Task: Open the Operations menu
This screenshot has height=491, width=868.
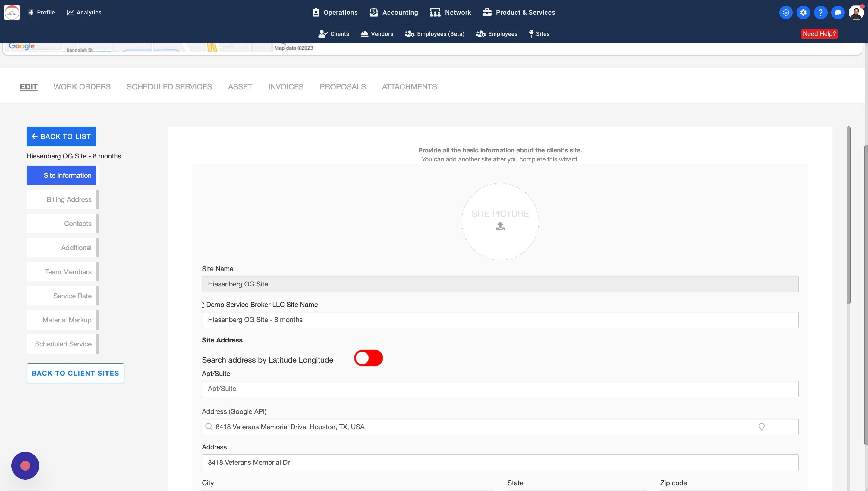Action: tap(335, 12)
